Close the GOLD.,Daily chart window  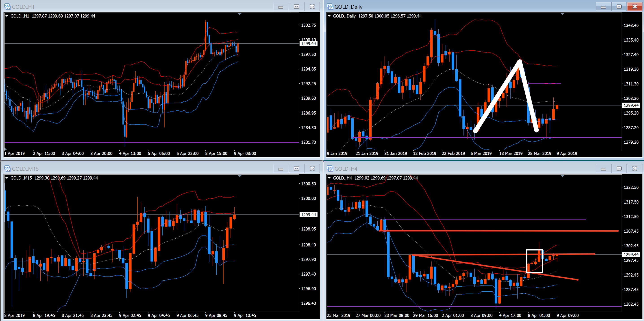[635, 7]
